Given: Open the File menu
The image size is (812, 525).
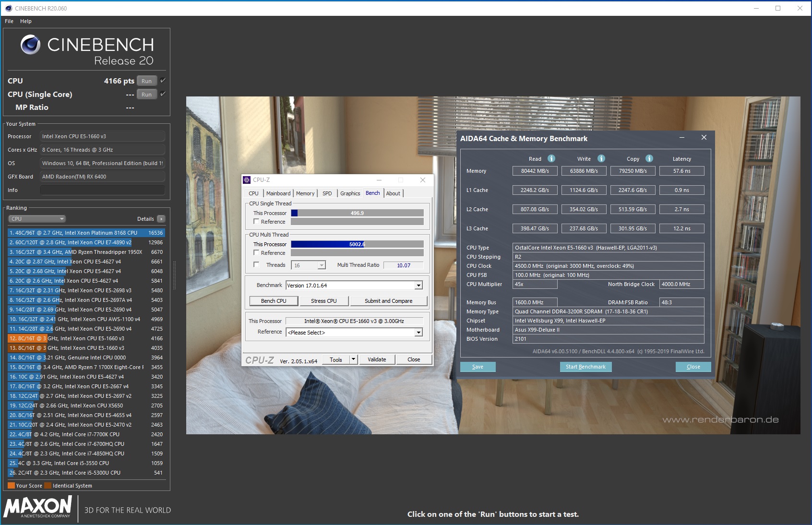Looking at the screenshot, I should tap(9, 21).
